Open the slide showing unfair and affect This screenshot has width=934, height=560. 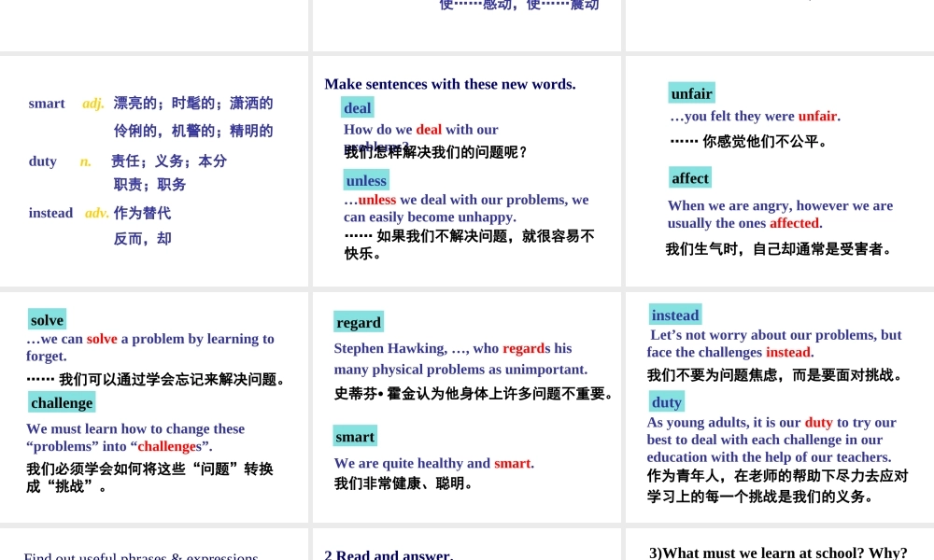pos(780,172)
